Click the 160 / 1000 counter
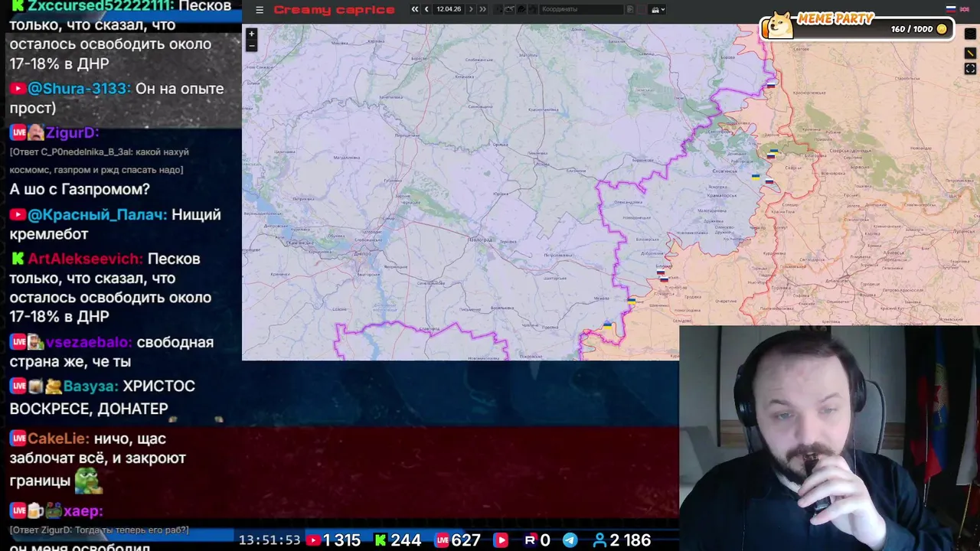The width and height of the screenshot is (980, 551). click(x=912, y=29)
